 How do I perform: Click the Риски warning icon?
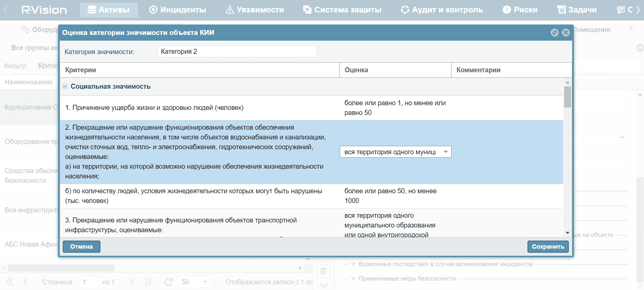click(506, 10)
